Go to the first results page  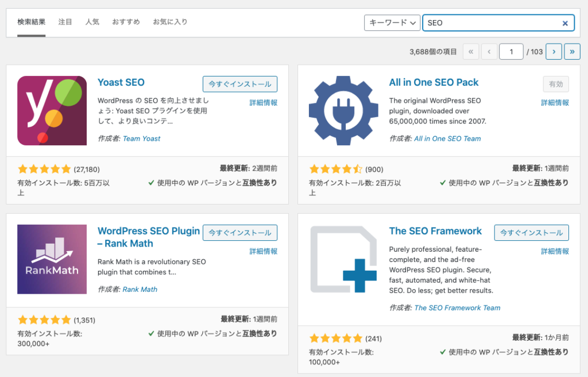471,52
